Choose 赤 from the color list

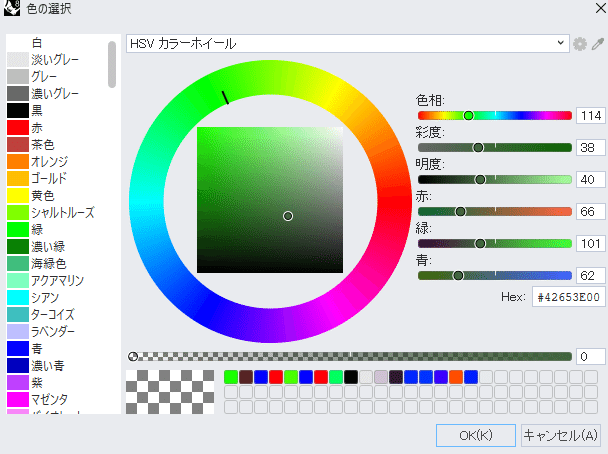pos(56,128)
